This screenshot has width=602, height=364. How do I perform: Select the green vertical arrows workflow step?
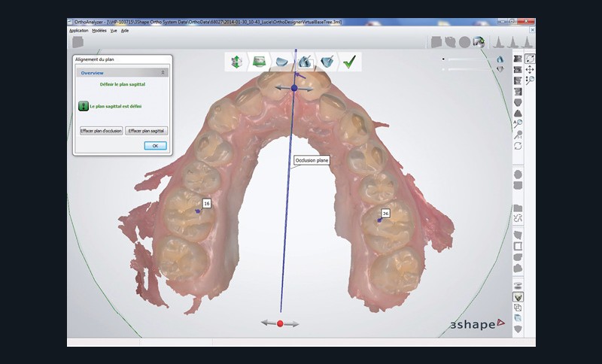[x=237, y=62]
